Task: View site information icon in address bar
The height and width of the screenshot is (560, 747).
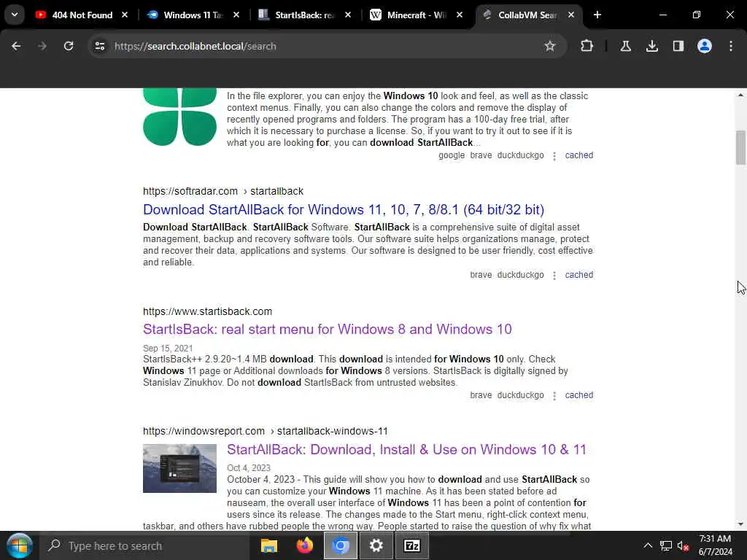Action: (x=99, y=46)
